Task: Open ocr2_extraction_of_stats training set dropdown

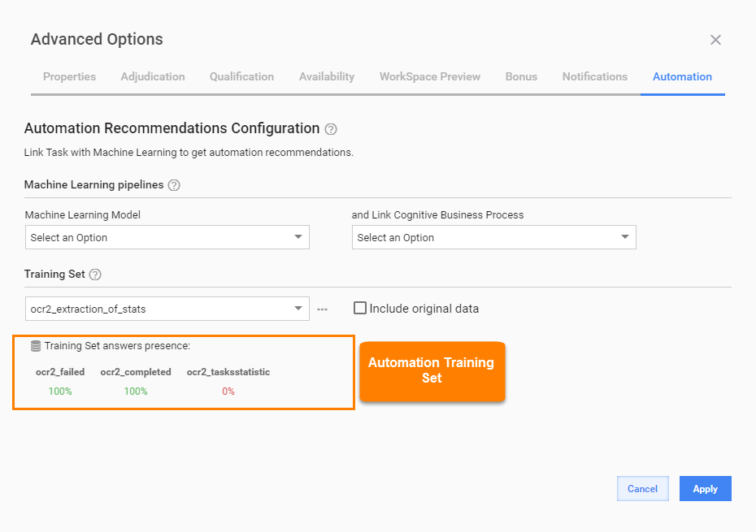Action: point(167,309)
